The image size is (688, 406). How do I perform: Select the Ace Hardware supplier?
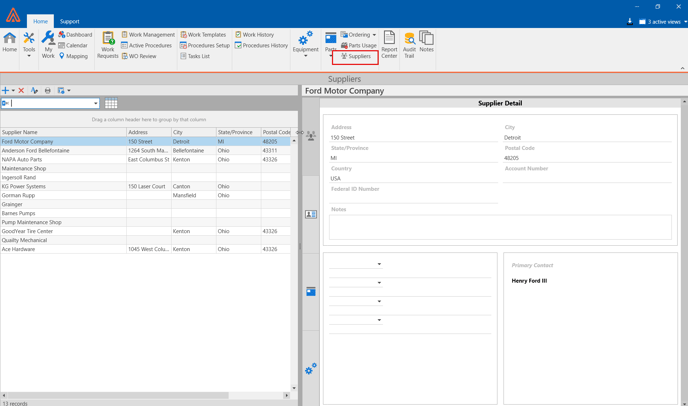(145, 249)
